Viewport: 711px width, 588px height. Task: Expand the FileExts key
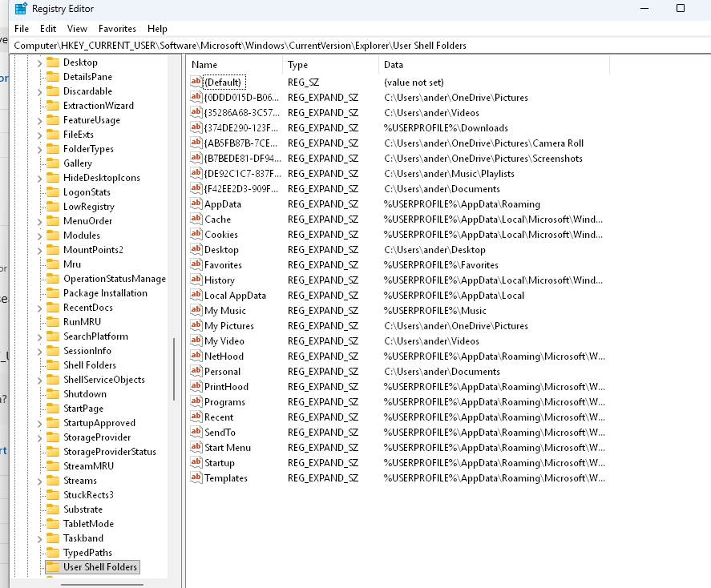coord(39,135)
